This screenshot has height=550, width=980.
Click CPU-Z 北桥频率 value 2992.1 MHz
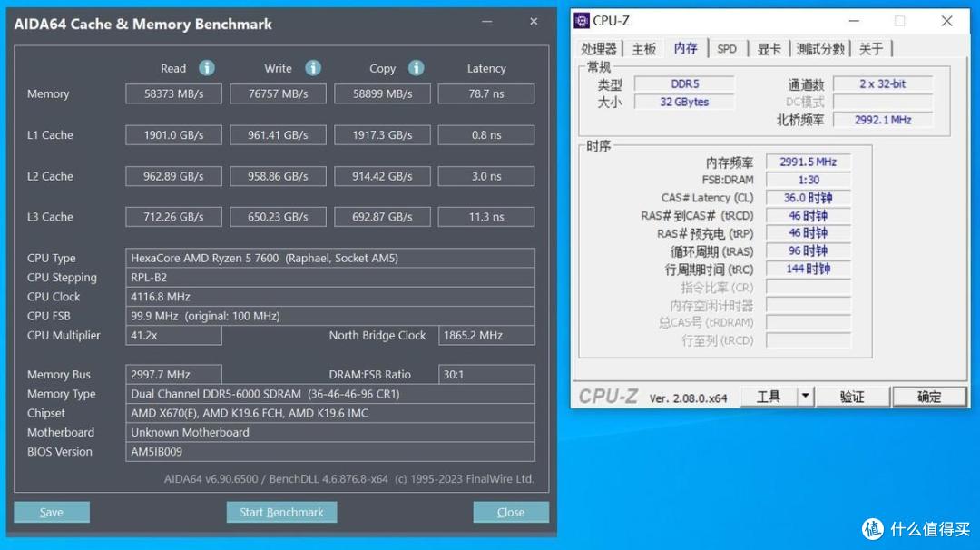(x=883, y=120)
